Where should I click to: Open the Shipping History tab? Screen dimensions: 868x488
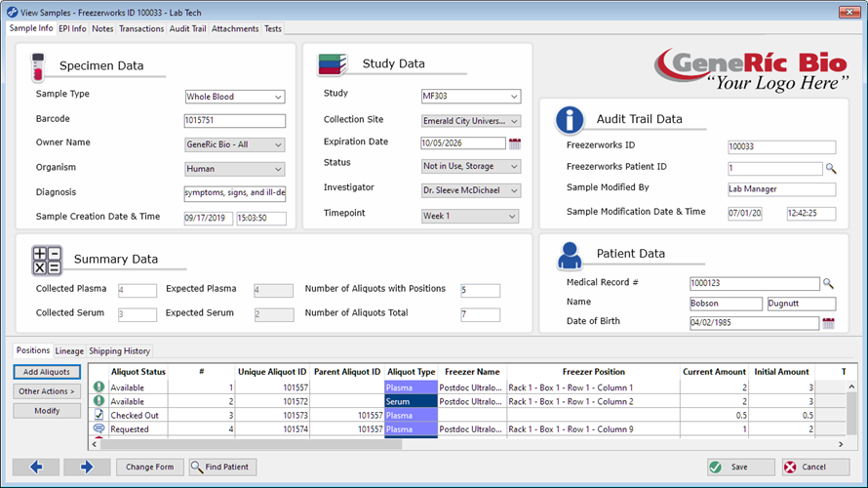120,351
